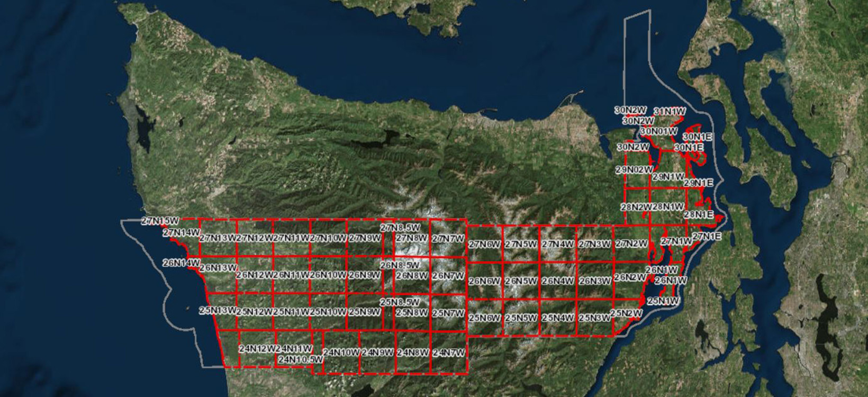Select the 27N3W grid label
Viewport: 868px width, 397px height.
[x=594, y=245]
